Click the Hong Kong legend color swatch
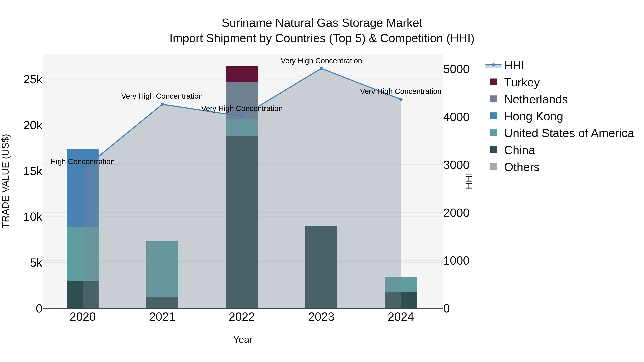Viewport: 644px width, 362px height. (494, 116)
